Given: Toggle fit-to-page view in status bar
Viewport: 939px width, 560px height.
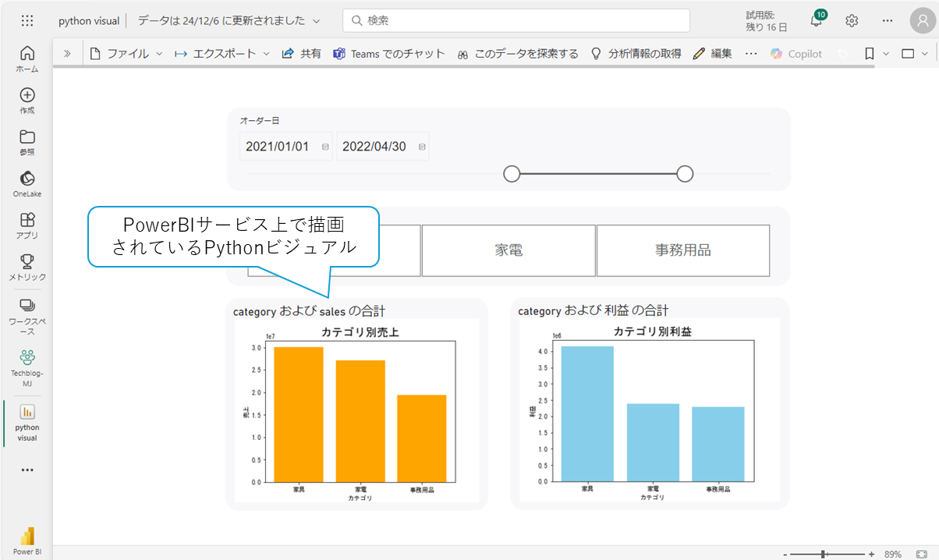Looking at the screenshot, I should (x=922, y=554).
